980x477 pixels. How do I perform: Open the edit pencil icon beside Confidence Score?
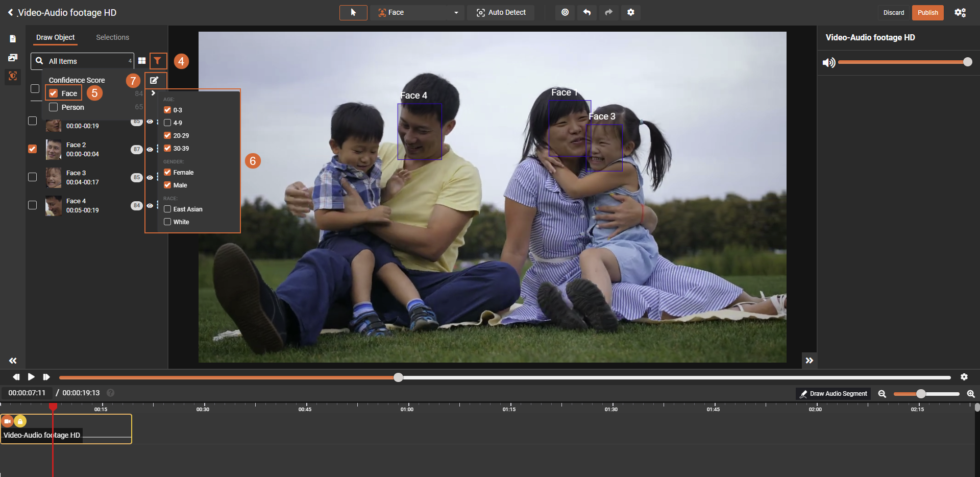click(154, 80)
